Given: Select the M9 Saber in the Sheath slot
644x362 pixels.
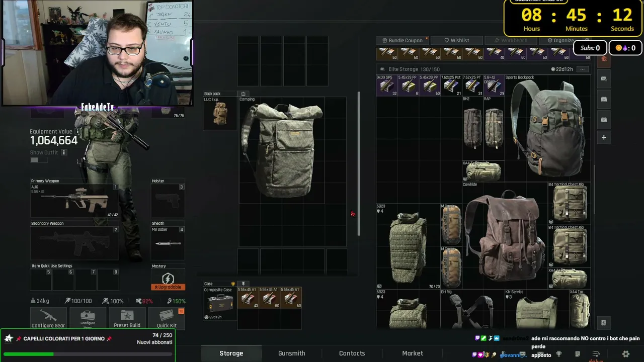Looking at the screenshot, I should pyautogui.click(x=168, y=243).
